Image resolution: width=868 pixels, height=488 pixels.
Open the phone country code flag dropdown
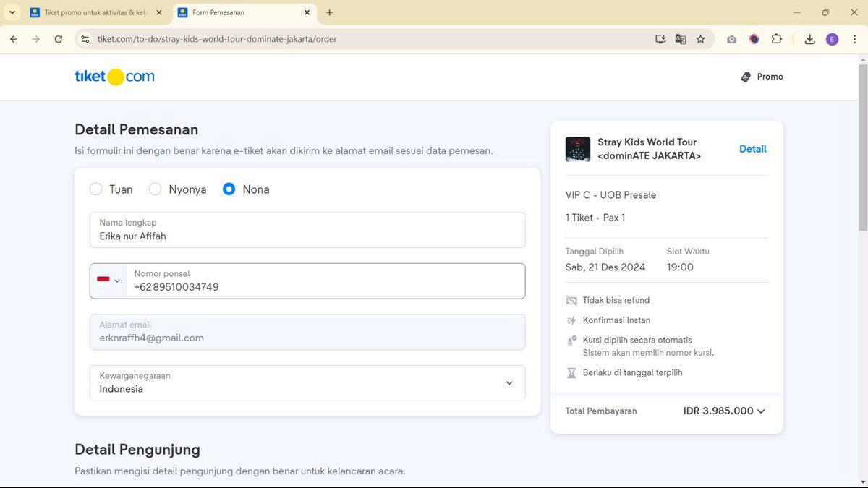point(109,281)
